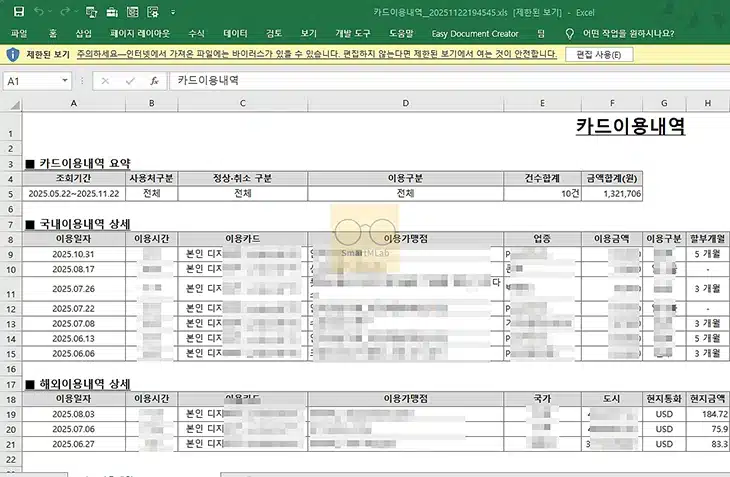Viewport: 730px width, 477px height.
Task: Click the 10건 count cell
Action: (x=542, y=194)
